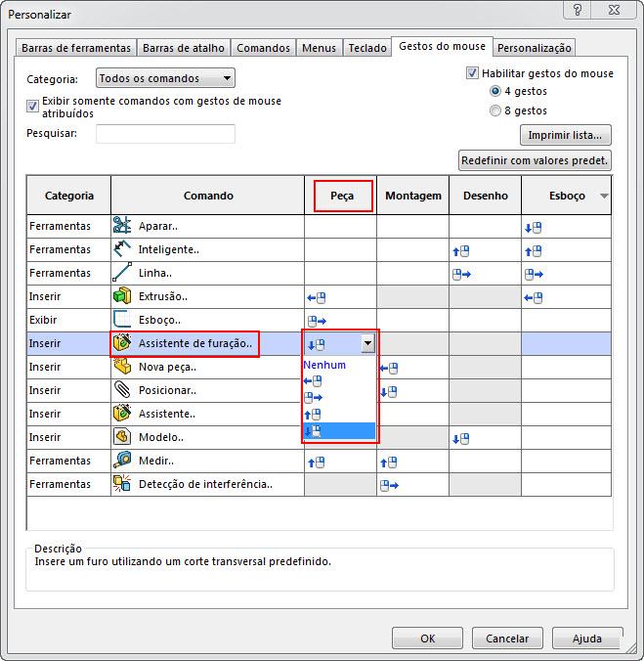Screen dimensions: 644x661
Task: Select the 8 gestos radio button
Action: [x=495, y=110]
